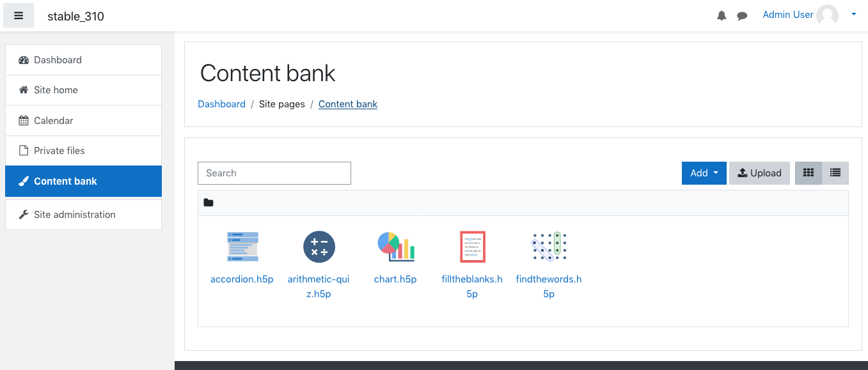Click the Content bank page heading
Image resolution: width=868 pixels, height=370 pixels.
(x=267, y=73)
